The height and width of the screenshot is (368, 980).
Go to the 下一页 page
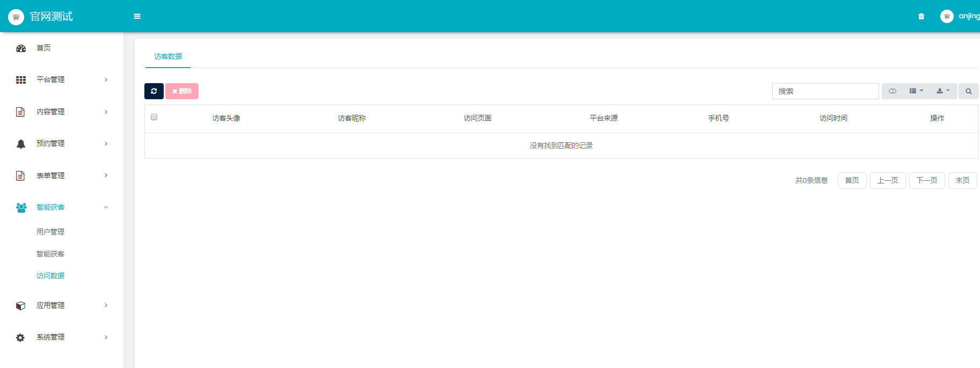(926, 180)
